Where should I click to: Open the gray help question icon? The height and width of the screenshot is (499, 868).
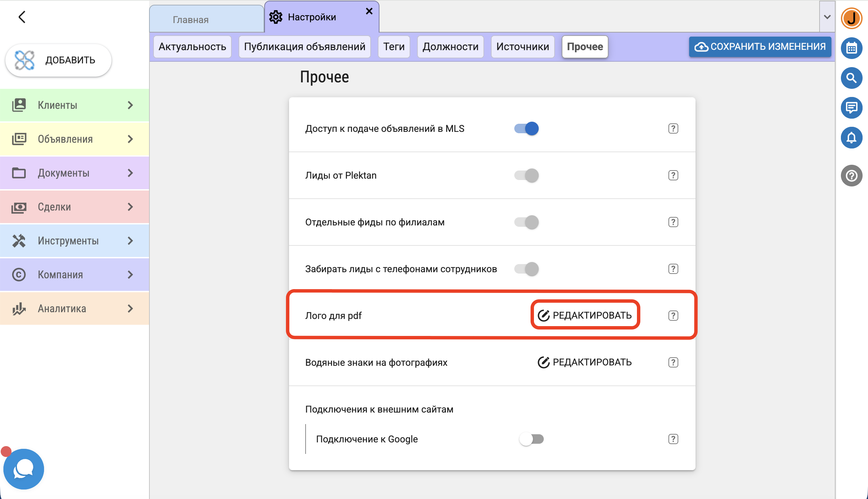[x=851, y=176]
